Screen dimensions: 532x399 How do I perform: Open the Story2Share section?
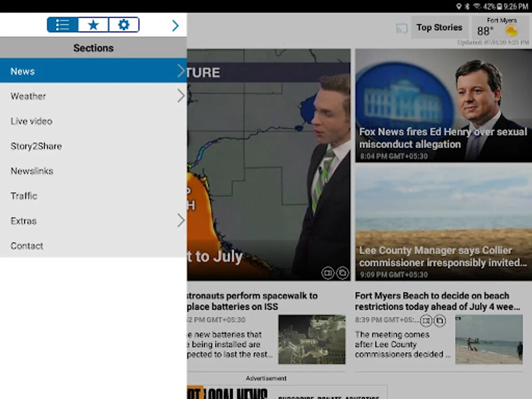tap(93, 146)
